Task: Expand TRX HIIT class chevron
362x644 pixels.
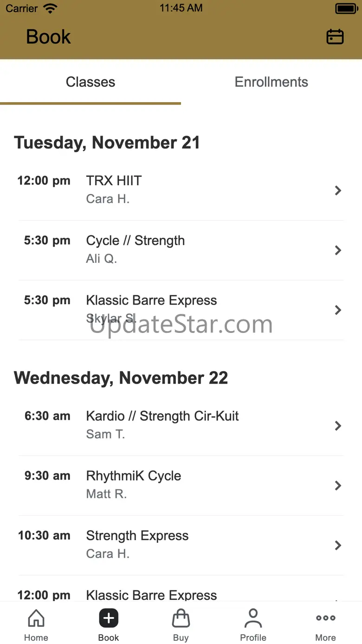Action: (338, 190)
